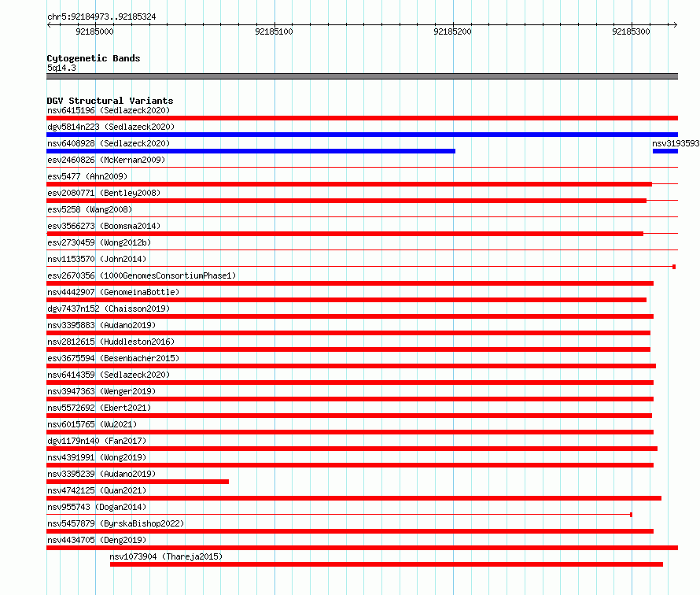Screen dimensions: 700x595
Task: Click the red bar of nsv3395883
Action: pyautogui.click(x=348, y=333)
